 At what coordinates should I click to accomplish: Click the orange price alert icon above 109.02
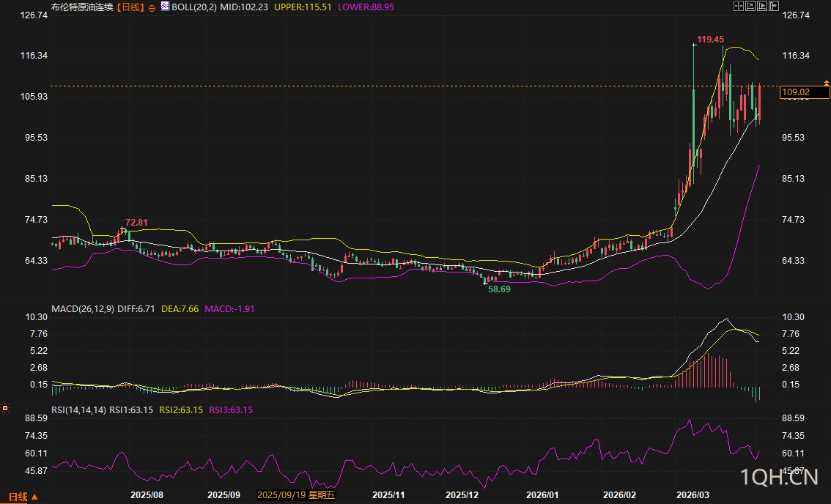827,84
